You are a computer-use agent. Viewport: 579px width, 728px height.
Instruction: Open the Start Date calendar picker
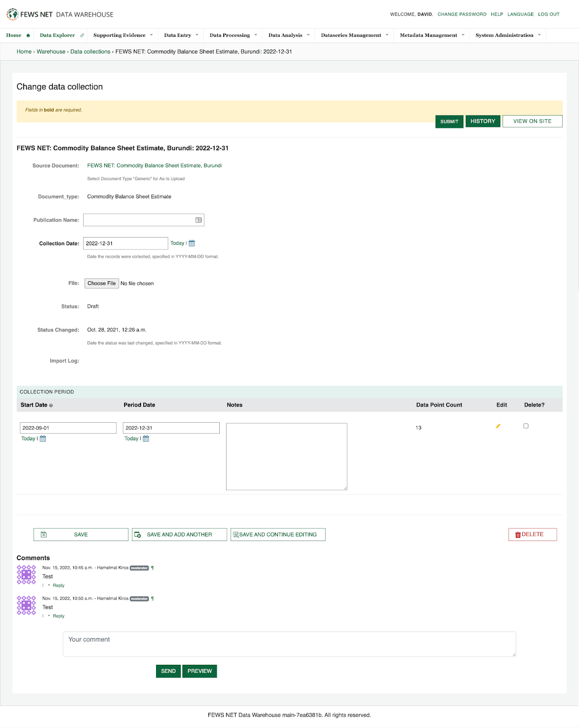point(43,439)
